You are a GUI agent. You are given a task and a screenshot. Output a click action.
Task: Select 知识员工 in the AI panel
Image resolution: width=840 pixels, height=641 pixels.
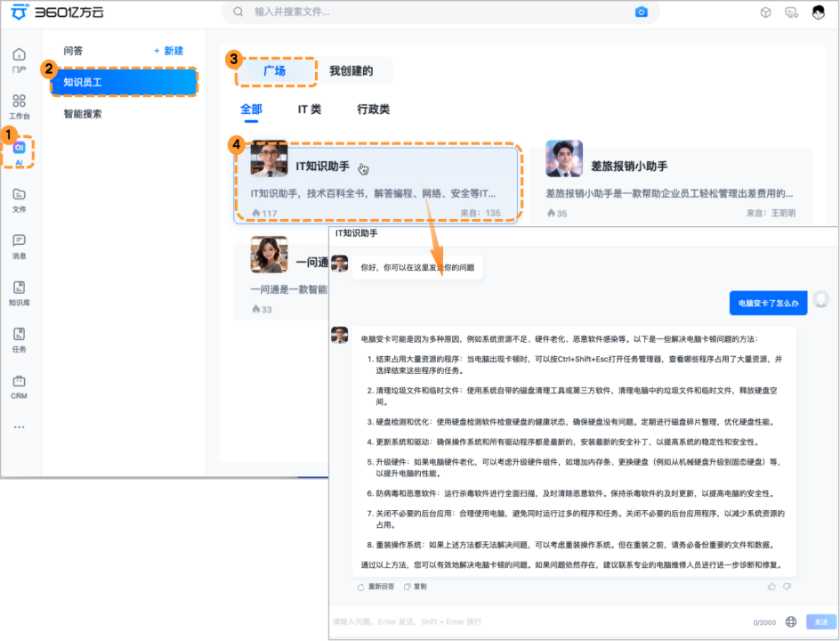click(125, 82)
